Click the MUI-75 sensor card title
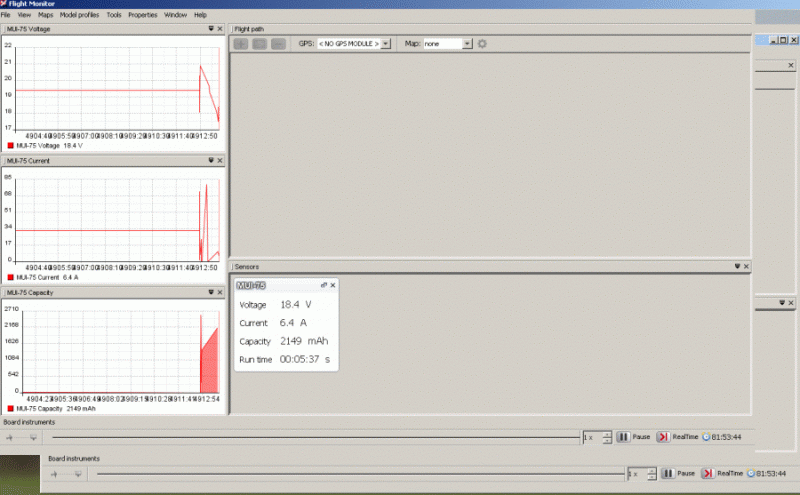The width and height of the screenshot is (800, 495). tap(251, 285)
